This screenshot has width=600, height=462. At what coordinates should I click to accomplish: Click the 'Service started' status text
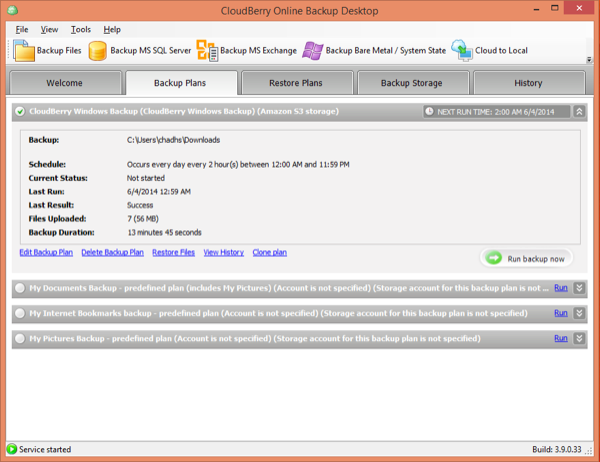[45, 449]
